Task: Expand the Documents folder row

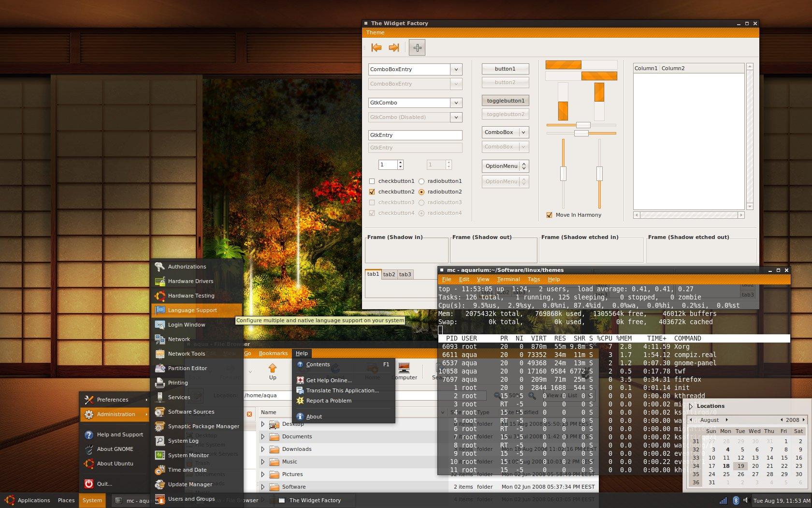Action: tap(263, 436)
